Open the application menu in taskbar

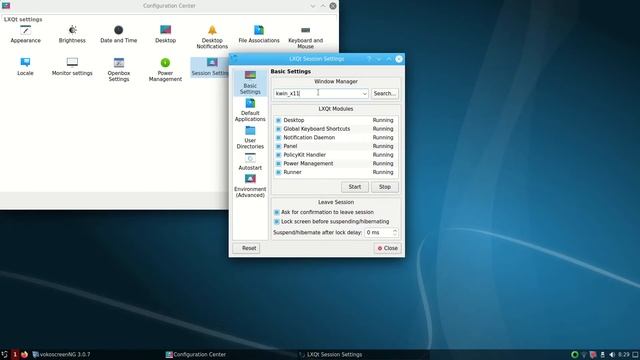(x=4, y=354)
